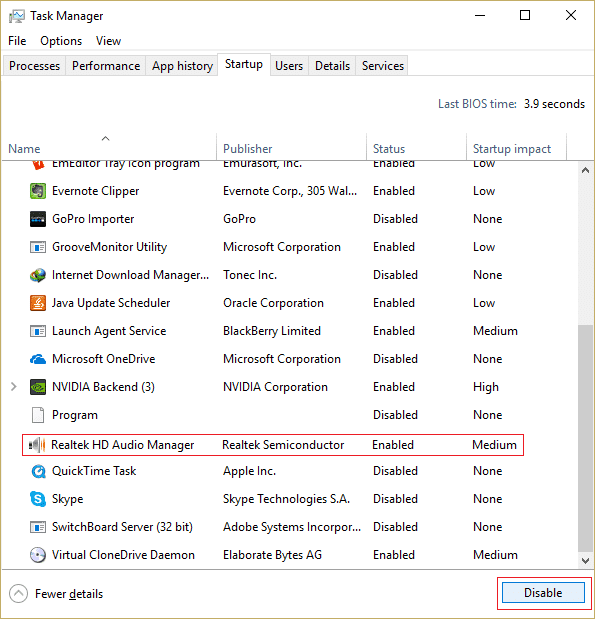Open the Services tab
This screenshot has height=619, width=595.
(383, 66)
